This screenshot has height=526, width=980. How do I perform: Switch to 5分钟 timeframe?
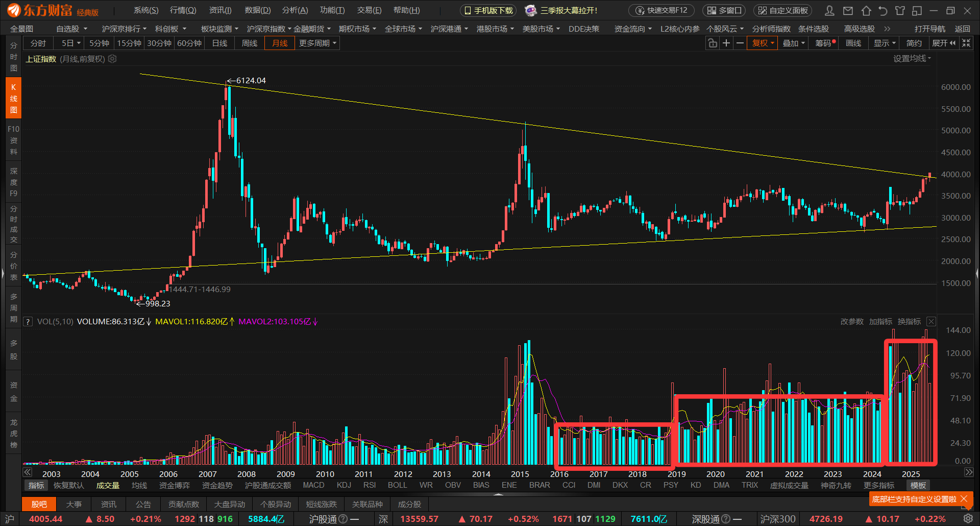tap(99, 43)
